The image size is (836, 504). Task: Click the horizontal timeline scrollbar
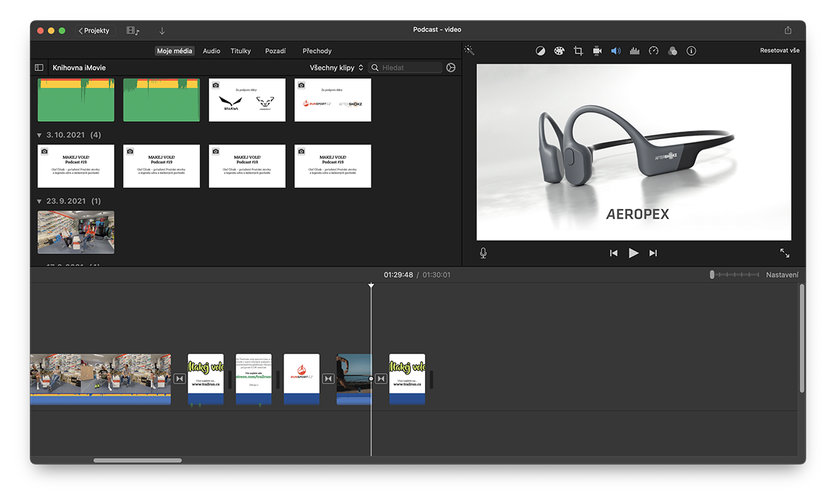(x=137, y=460)
